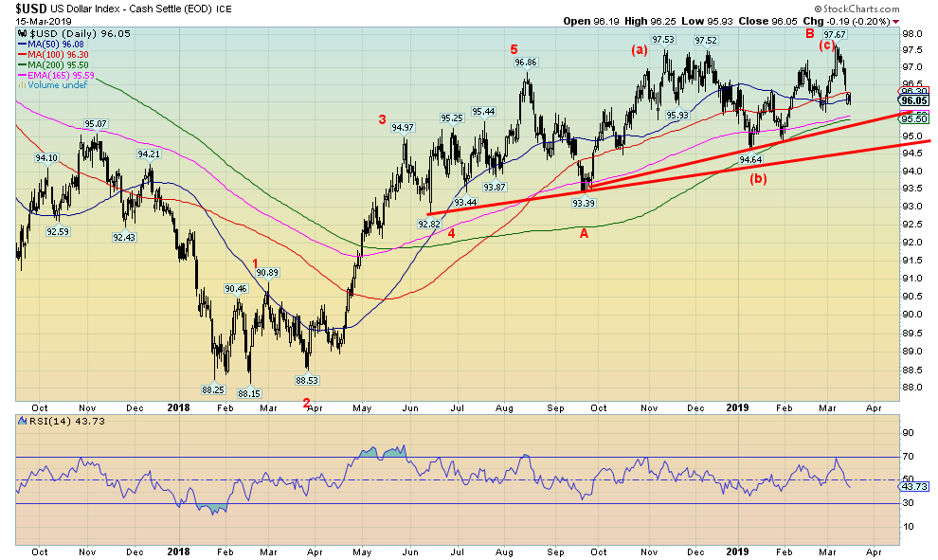Viewport: 938px width, 560px height.
Task: Click the blue MA(50) legend line marker
Action: pos(20,44)
